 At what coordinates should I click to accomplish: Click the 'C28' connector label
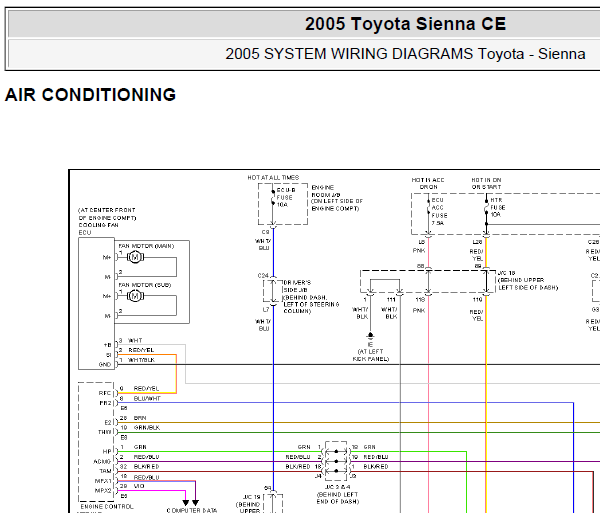(593, 242)
